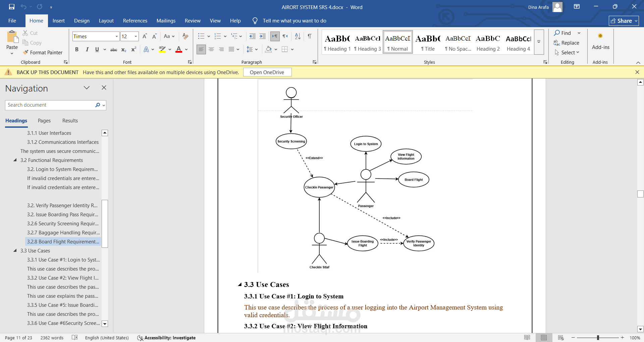Switch to Layout ribbon tab

tap(106, 21)
